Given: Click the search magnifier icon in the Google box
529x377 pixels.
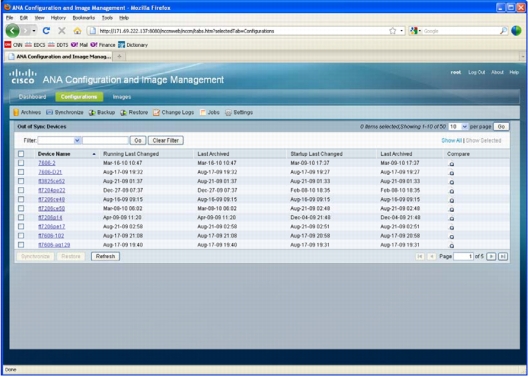Looking at the screenshot, I should [503, 31].
